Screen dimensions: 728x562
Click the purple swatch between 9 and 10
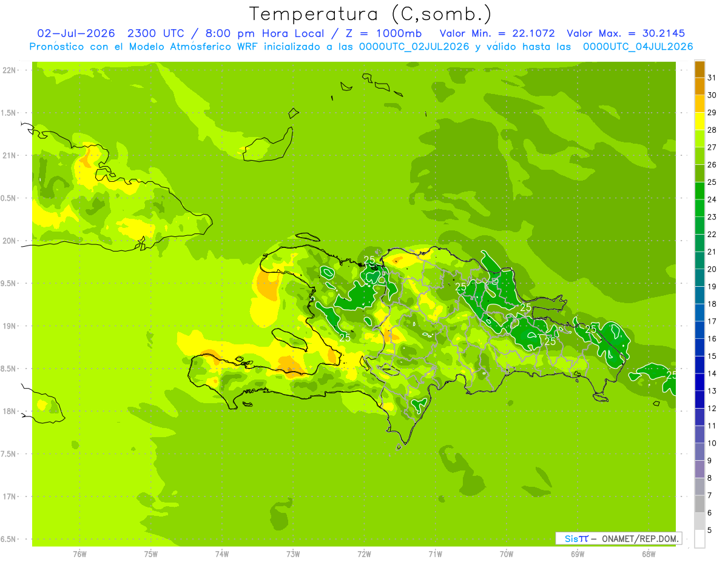point(699,452)
